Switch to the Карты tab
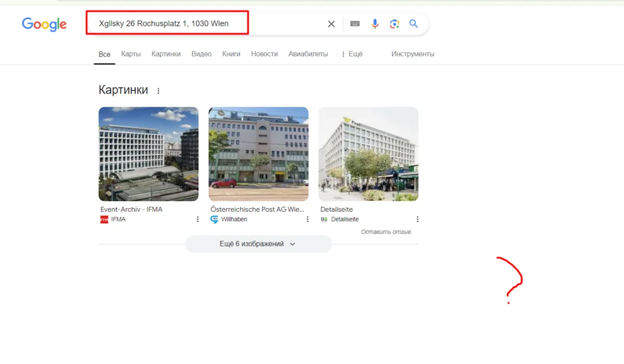Screen dimensions: 624x364 coord(131,54)
